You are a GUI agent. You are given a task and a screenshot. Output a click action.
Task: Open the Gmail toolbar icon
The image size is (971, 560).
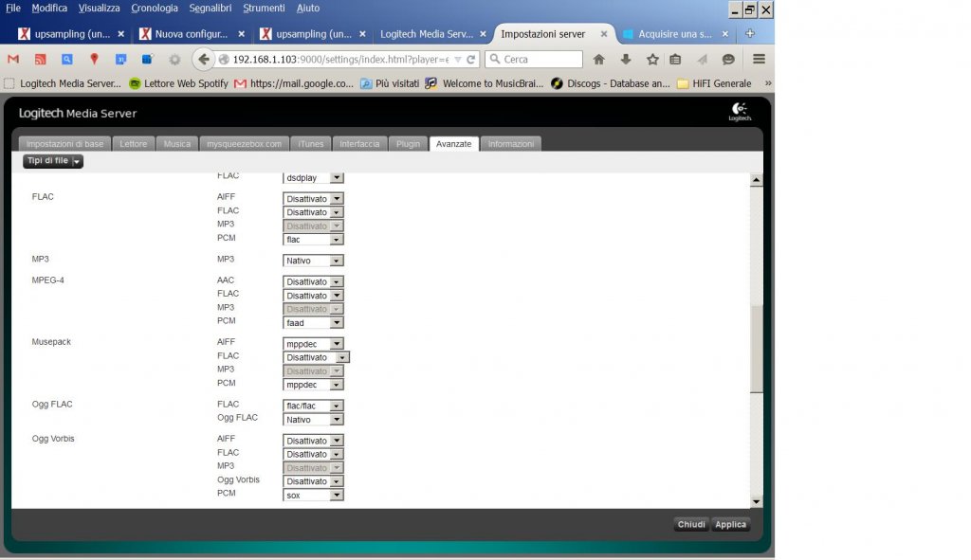13,60
